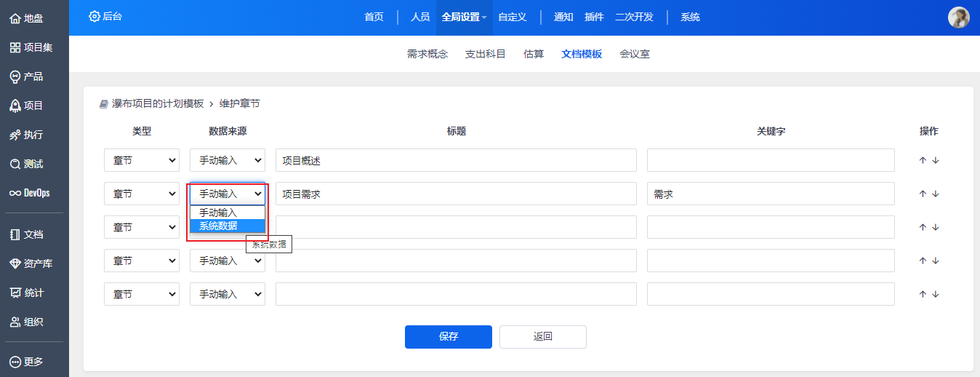Move 项目需求 row down with arrow
This screenshot has width=980, height=377.
pos(936,194)
